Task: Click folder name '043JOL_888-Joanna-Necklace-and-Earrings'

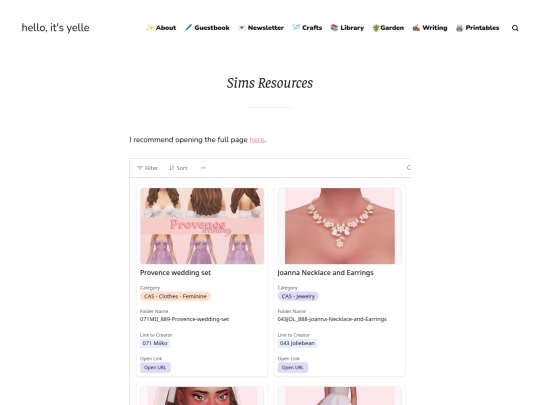Action: coord(332,319)
